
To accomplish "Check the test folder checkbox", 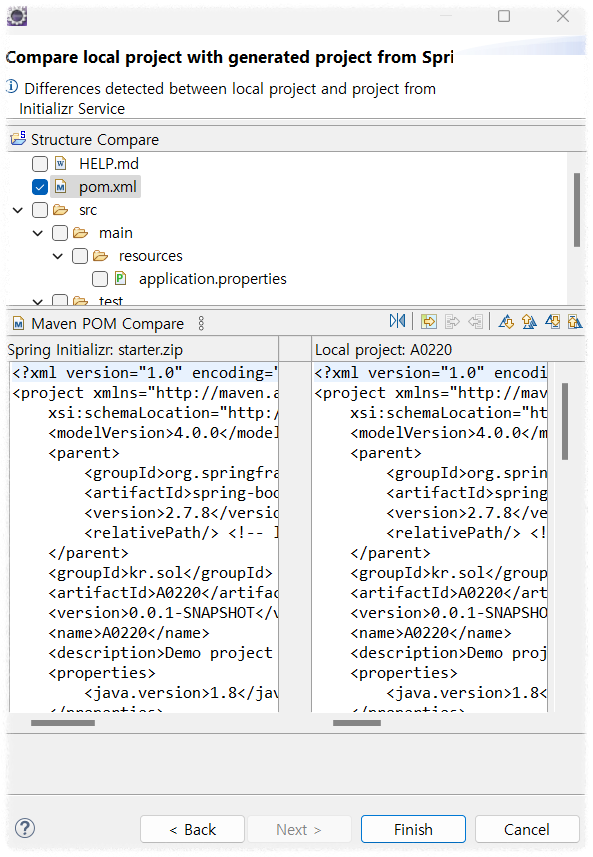I will point(60,300).
